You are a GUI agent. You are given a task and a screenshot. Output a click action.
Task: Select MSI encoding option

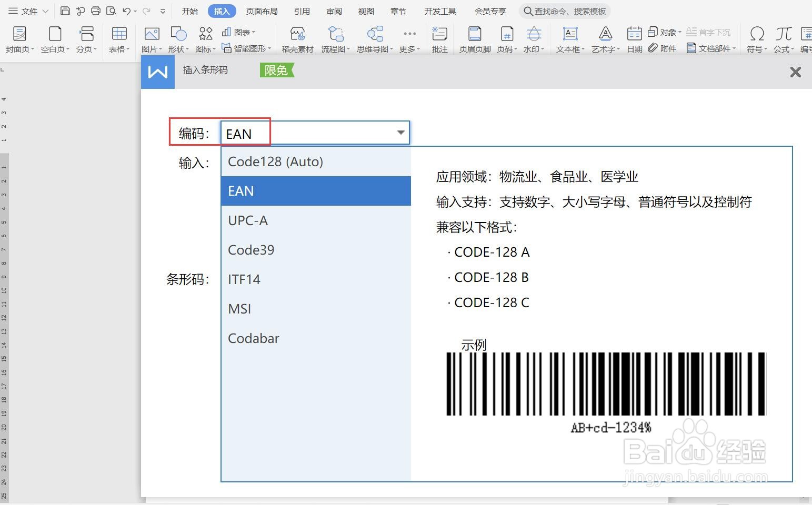click(x=316, y=309)
